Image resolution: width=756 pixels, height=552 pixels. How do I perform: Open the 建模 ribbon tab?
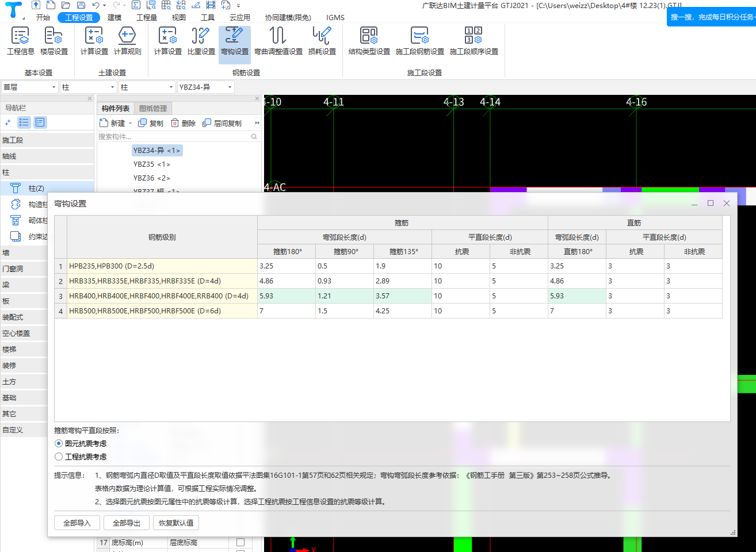coord(114,17)
